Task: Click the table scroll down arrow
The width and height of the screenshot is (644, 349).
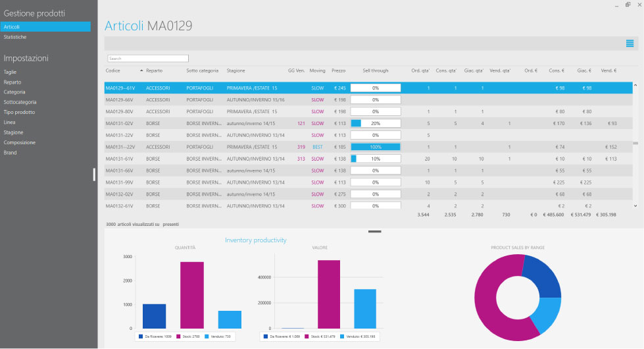Action: tap(635, 206)
